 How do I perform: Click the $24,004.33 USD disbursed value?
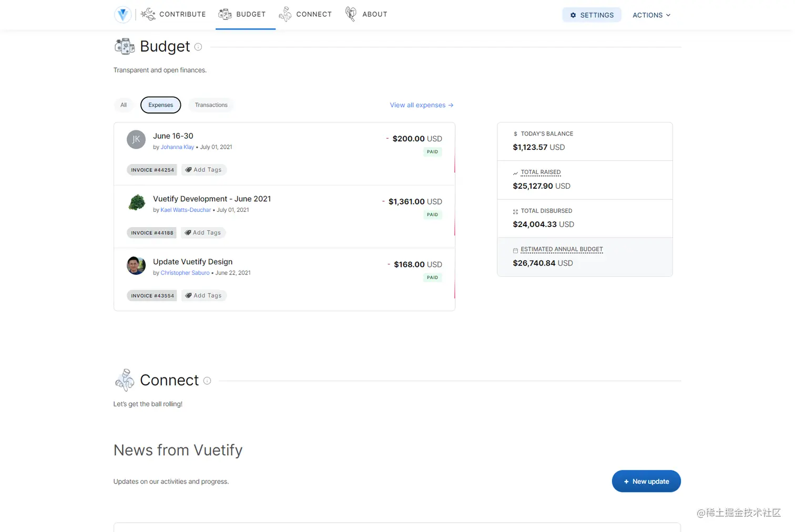[543, 224]
